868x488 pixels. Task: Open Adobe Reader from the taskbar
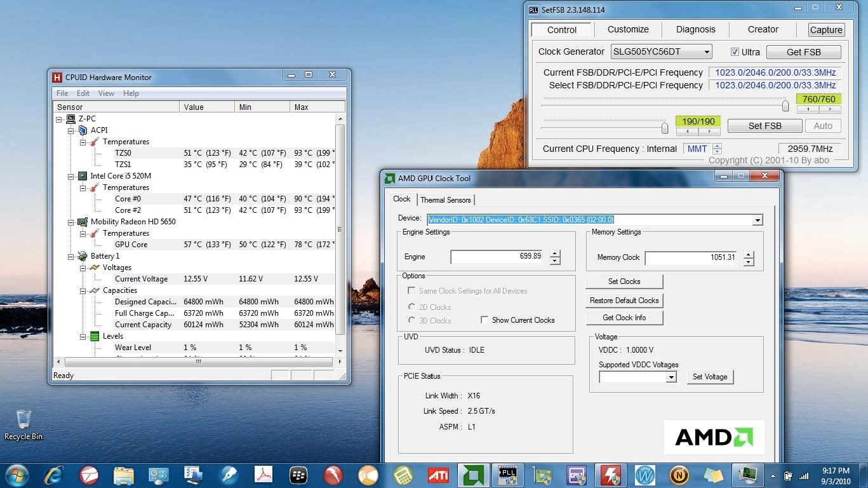264,475
